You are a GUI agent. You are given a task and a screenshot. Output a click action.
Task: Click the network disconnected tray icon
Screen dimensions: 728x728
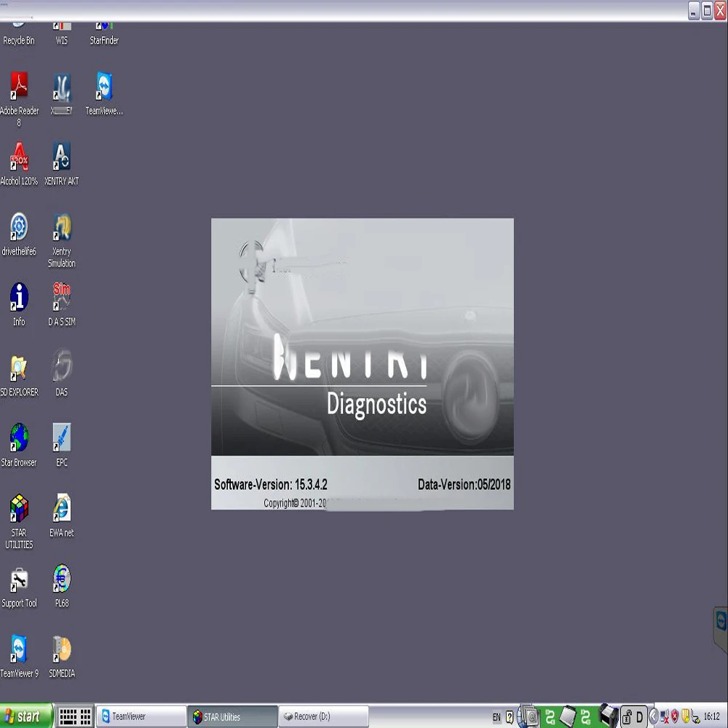(x=665, y=717)
